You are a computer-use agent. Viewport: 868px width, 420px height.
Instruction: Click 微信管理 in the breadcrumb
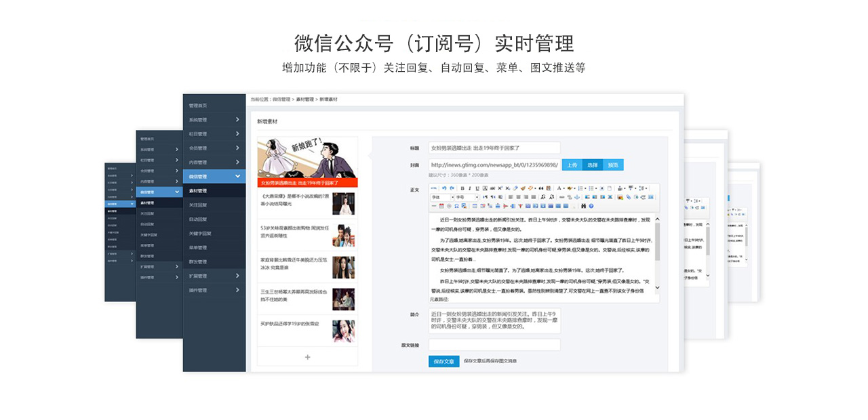[281, 100]
